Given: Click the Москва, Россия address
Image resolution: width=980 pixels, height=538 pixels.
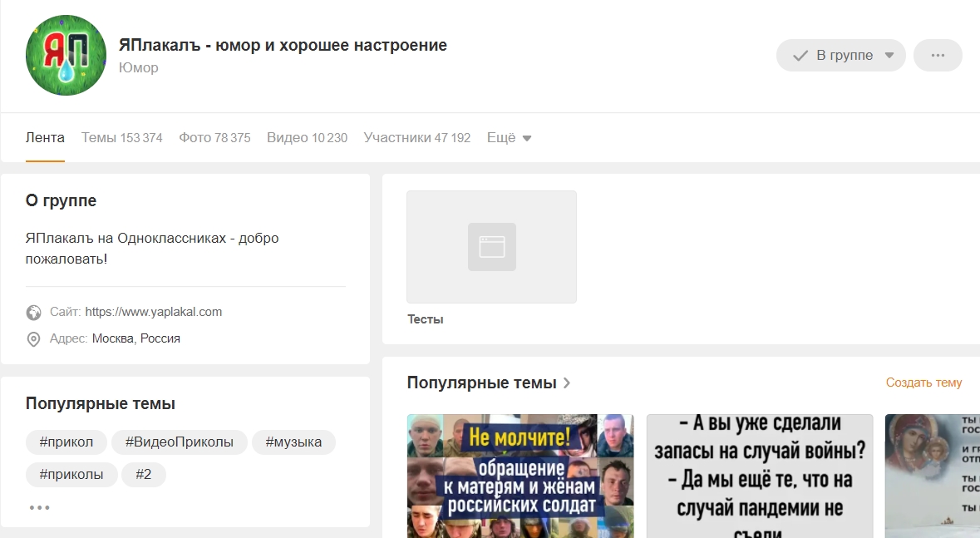Looking at the screenshot, I should pyautogui.click(x=136, y=338).
